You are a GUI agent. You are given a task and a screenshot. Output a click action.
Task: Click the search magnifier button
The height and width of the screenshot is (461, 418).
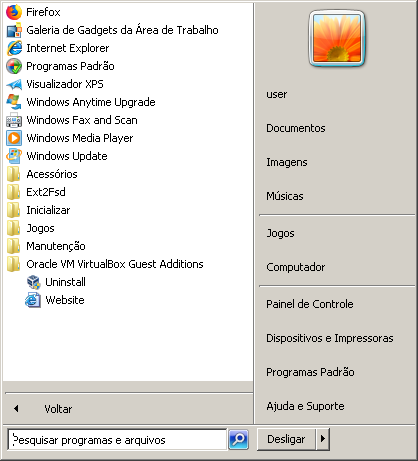click(x=238, y=439)
